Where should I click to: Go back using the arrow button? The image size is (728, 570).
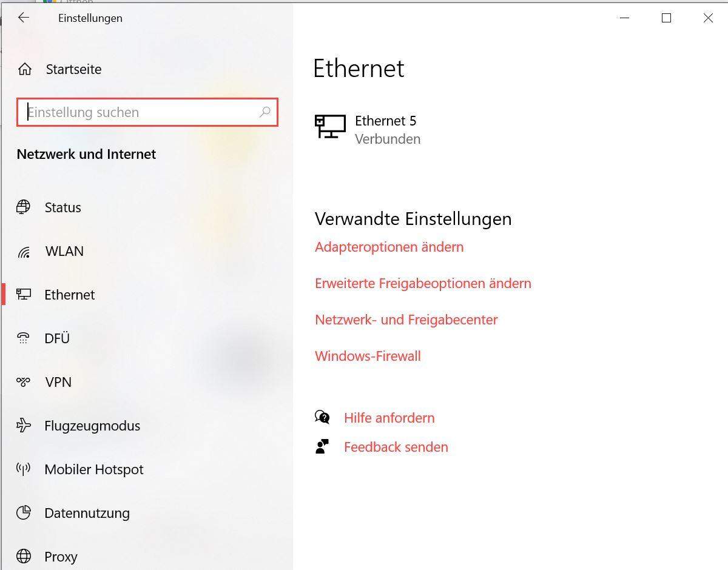point(24,18)
